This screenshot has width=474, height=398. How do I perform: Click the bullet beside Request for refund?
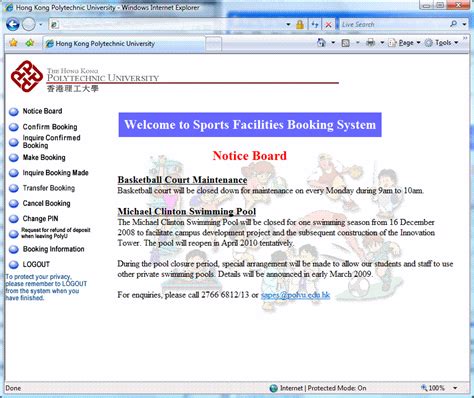pos(14,234)
